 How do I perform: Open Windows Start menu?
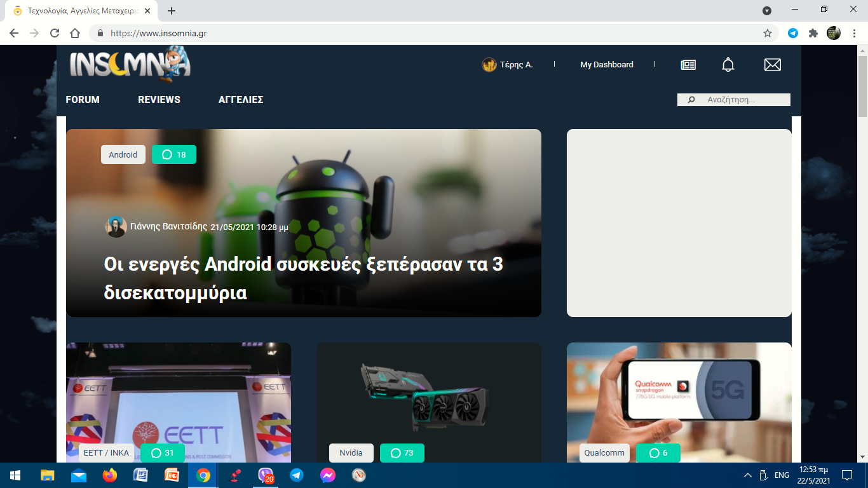point(15,475)
